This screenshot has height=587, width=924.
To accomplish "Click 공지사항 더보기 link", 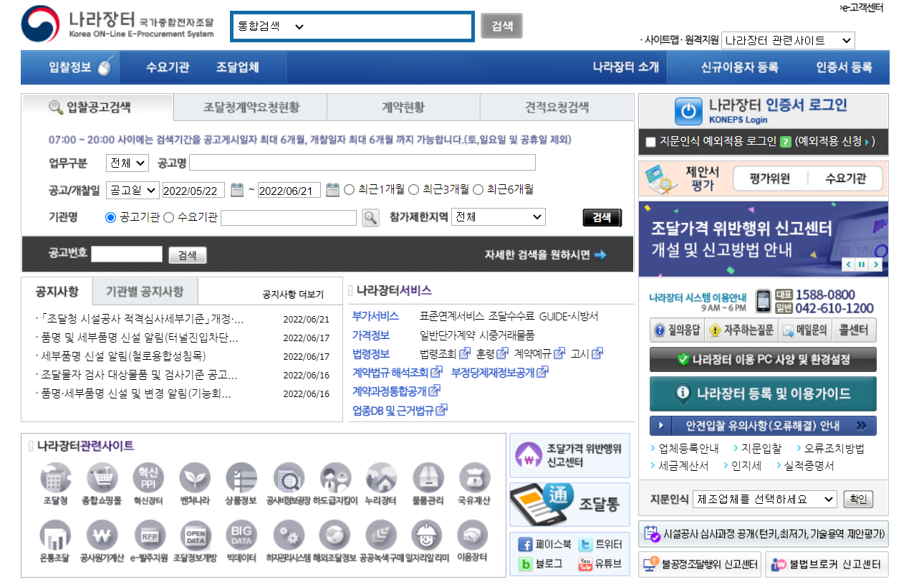I will [x=292, y=295].
